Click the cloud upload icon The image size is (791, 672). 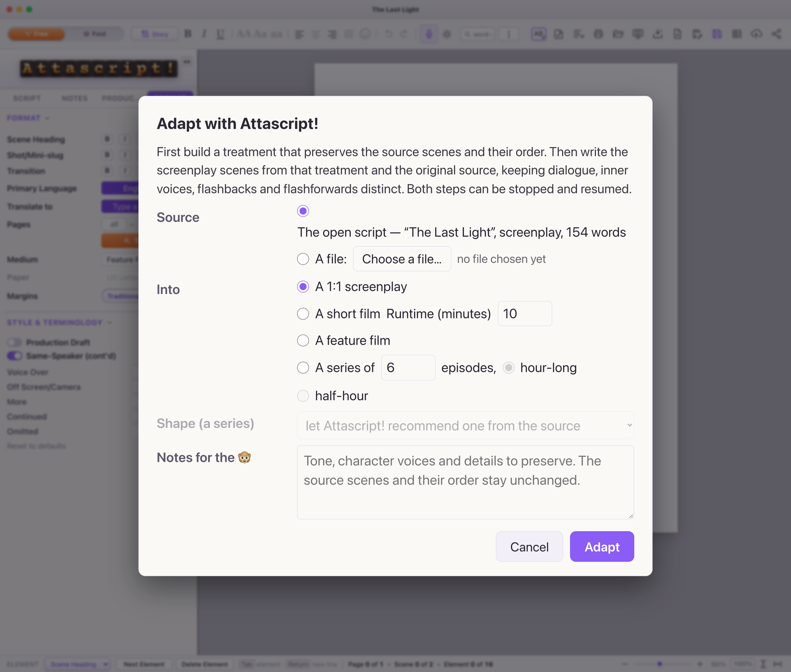[756, 34]
